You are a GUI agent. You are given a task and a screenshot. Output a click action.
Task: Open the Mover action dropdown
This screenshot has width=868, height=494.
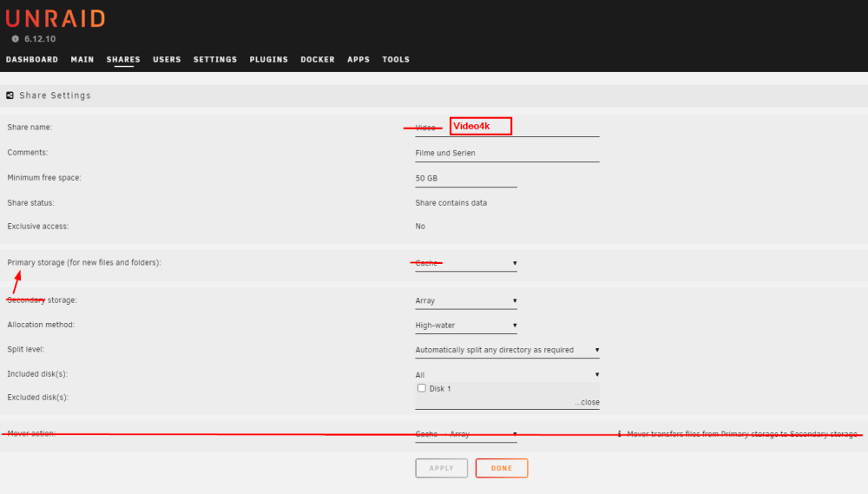(x=466, y=434)
